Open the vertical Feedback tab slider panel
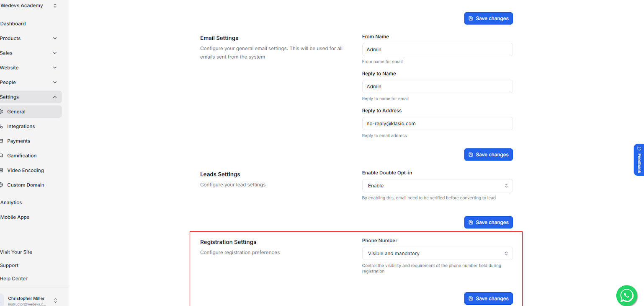This screenshot has height=306, width=644. (639, 160)
